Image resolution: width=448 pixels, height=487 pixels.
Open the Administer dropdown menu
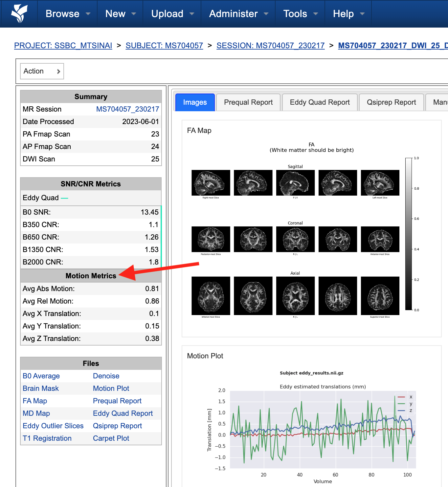coord(238,14)
